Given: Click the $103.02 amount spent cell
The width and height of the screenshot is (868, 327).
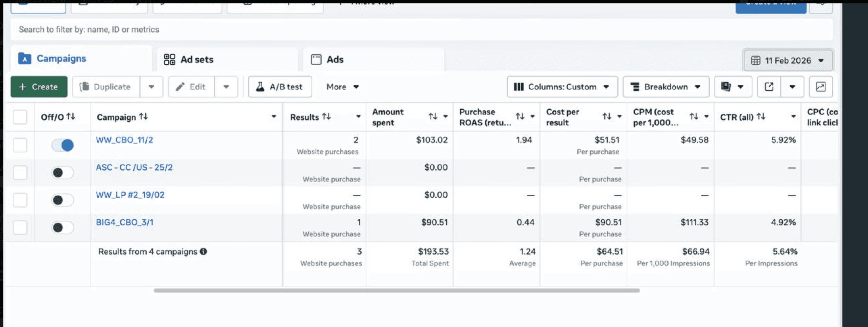Looking at the screenshot, I should pyautogui.click(x=432, y=140).
